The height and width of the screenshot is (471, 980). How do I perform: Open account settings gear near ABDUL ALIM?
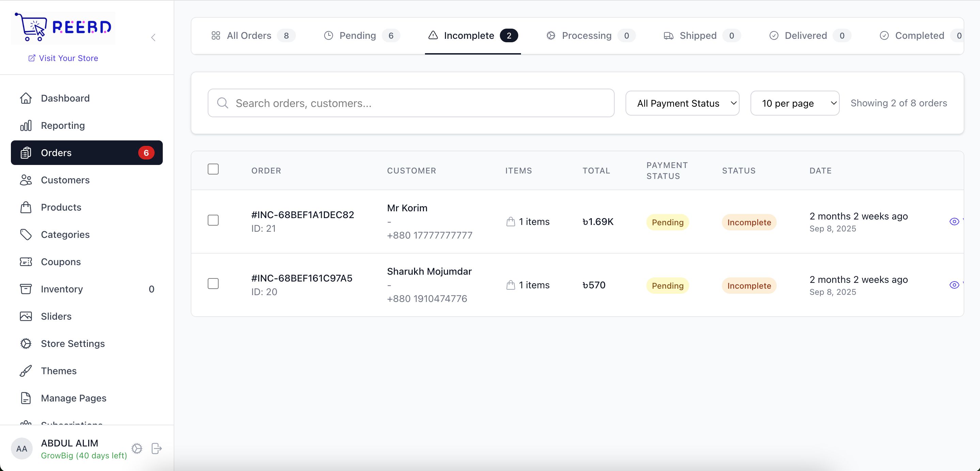click(x=137, y=448)
